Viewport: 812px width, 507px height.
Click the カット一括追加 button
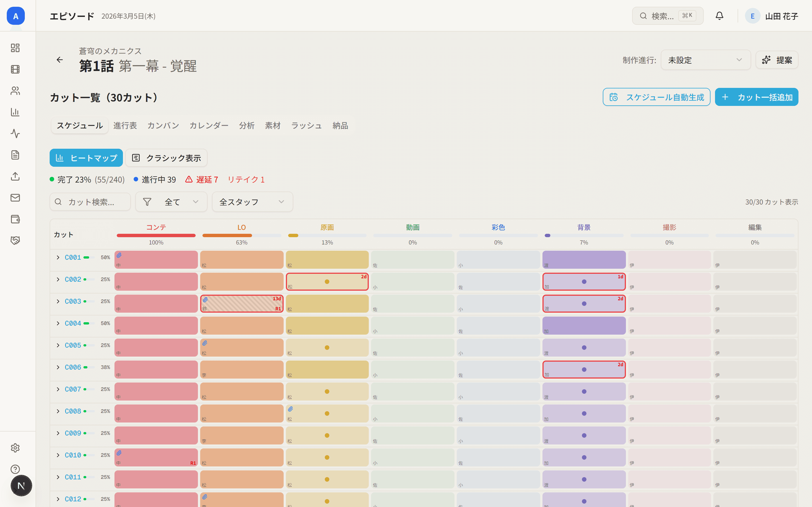click(756, 97)
